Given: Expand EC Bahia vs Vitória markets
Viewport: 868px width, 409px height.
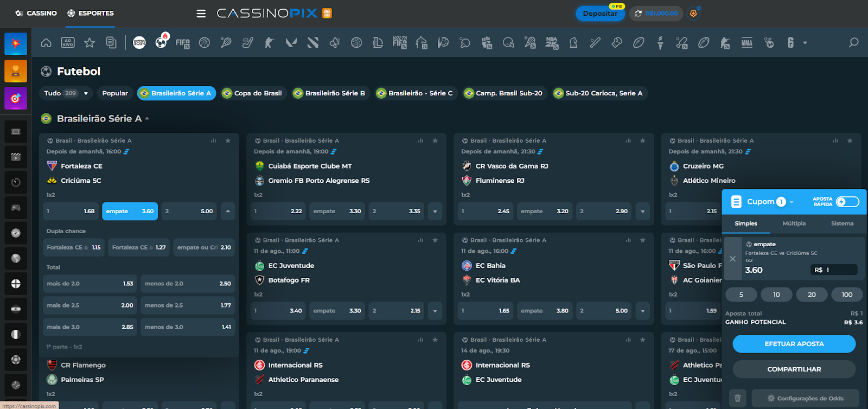Looking at the screenshot, I should point(643,311).
